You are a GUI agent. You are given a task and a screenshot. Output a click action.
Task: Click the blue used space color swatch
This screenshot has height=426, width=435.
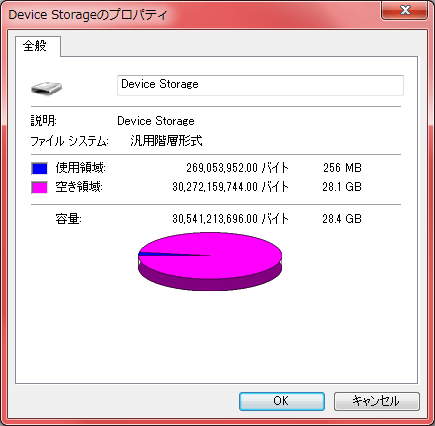click(x=39, y=168)
